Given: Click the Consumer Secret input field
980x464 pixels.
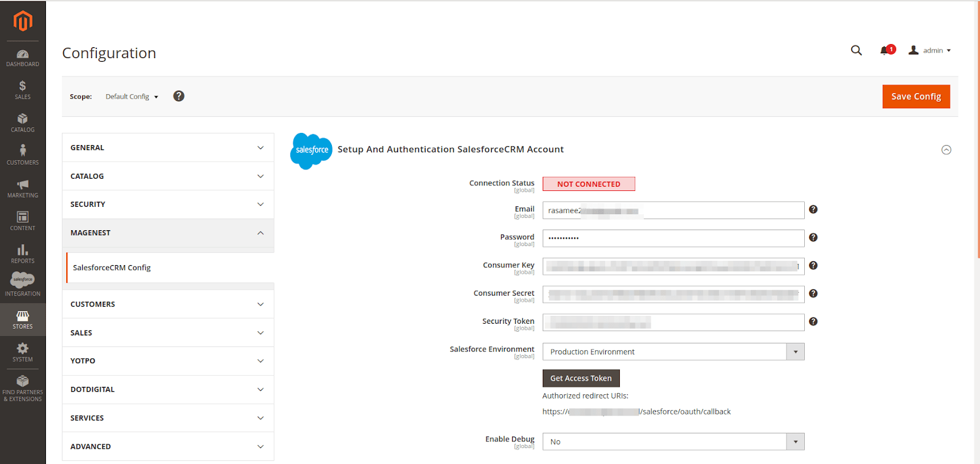Looking at the screenshot, I should tap(673, 294).
